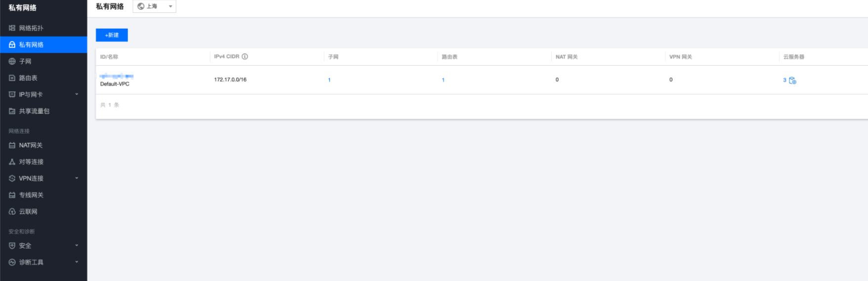The width and height of the screenshot is (868, 281).
Task: Click the globe icon in the region selector
Action: (x=141, y=6)
